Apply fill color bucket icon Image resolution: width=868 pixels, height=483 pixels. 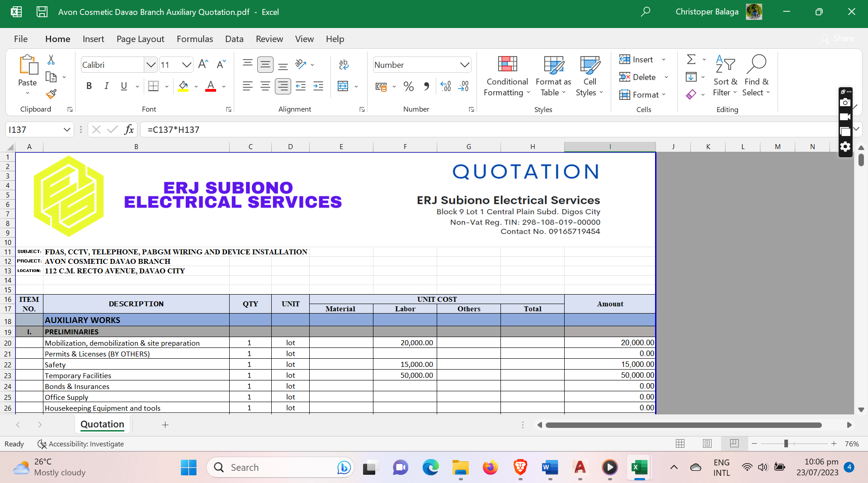pos(183,86)
